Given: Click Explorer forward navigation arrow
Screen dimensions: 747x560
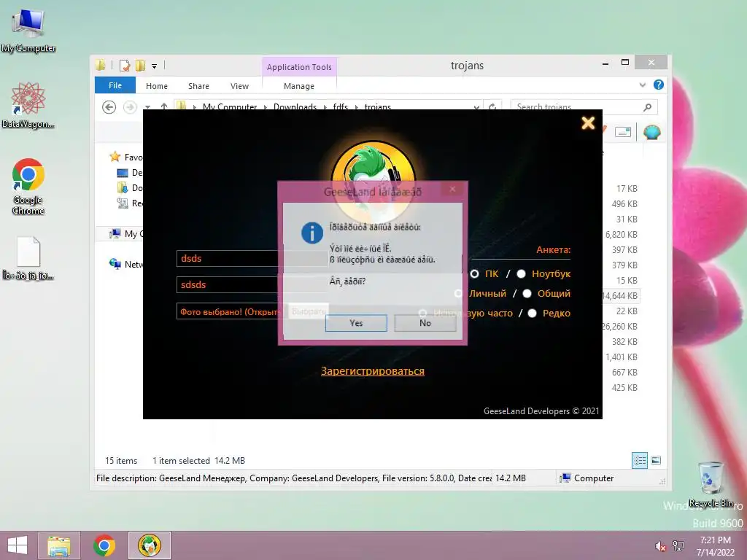Looking at the screenshot, I should coord(130,107).
